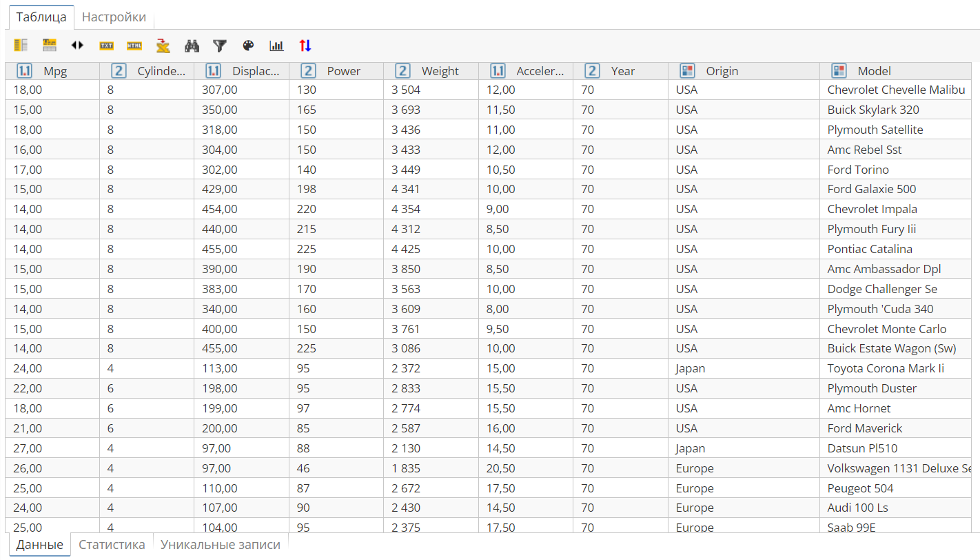The height and width of the screenshot is (560, 980).
Task: Open the color palette formatting tool
Action: tap(248, 46)
